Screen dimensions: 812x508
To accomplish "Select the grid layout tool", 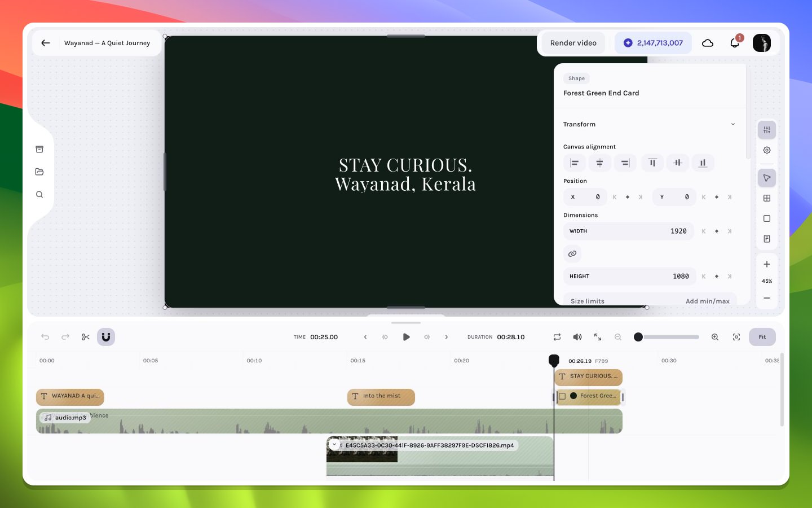I will (x=767, y=198).
